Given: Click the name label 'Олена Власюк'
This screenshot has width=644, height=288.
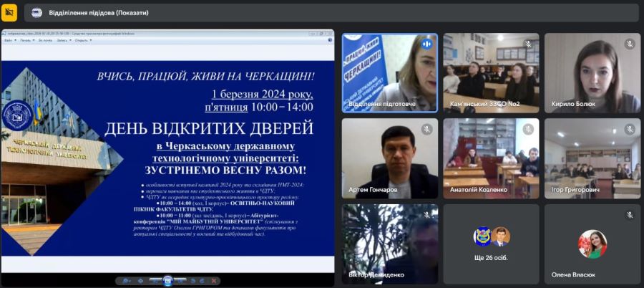Looking at the screenshot, I should tap(573, 275).
